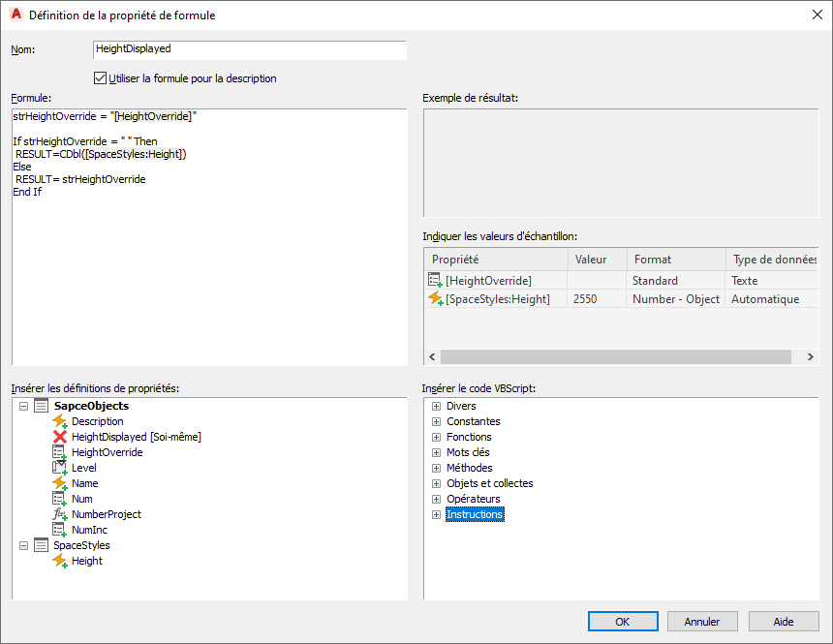Click the red X icon for HeightDisplayed
Image resolution: width=833 pixels, height=644 pixels.
[x=60, y=437]
